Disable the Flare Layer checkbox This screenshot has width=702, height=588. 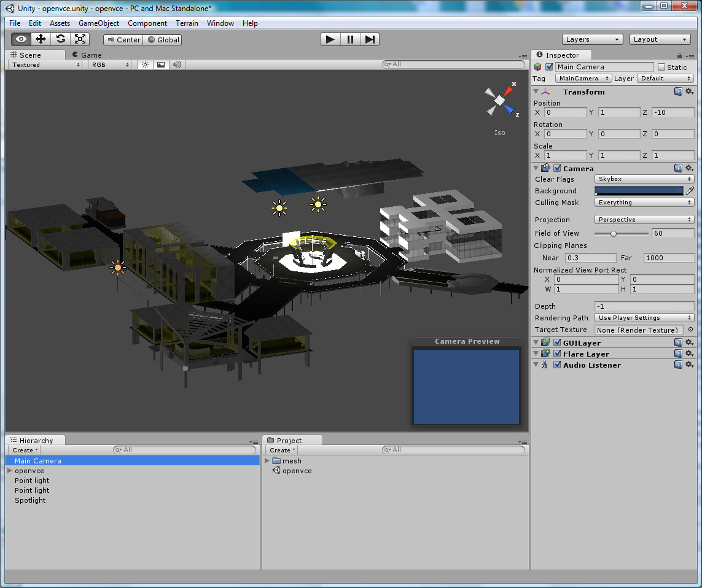click(x=558, y=354)
